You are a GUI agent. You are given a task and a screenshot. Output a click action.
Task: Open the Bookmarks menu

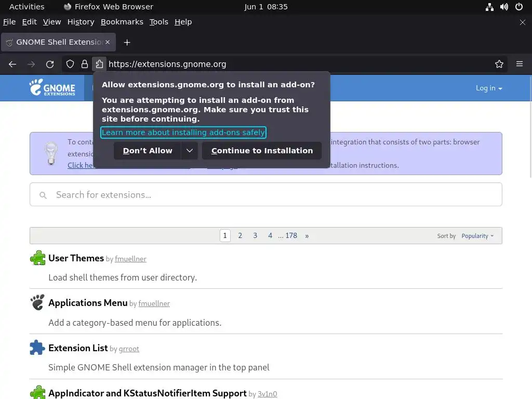coord(122,22)
